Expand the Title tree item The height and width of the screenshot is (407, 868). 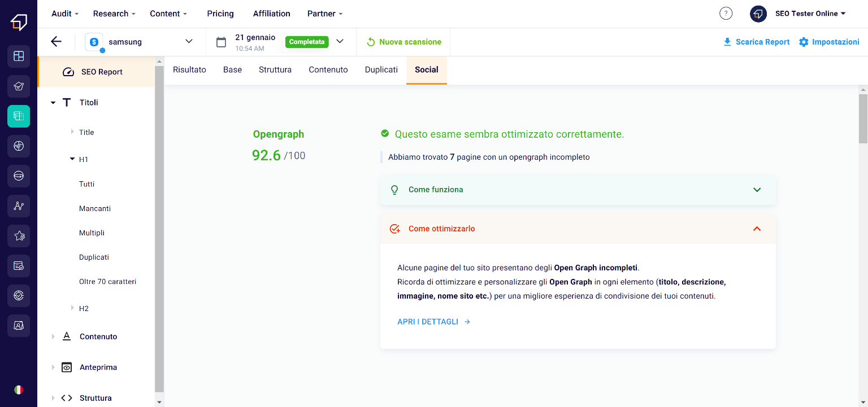point(72,132)
